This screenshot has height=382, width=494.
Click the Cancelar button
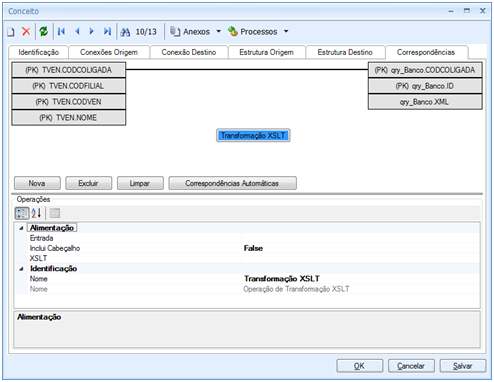click(x=411, y=366)
